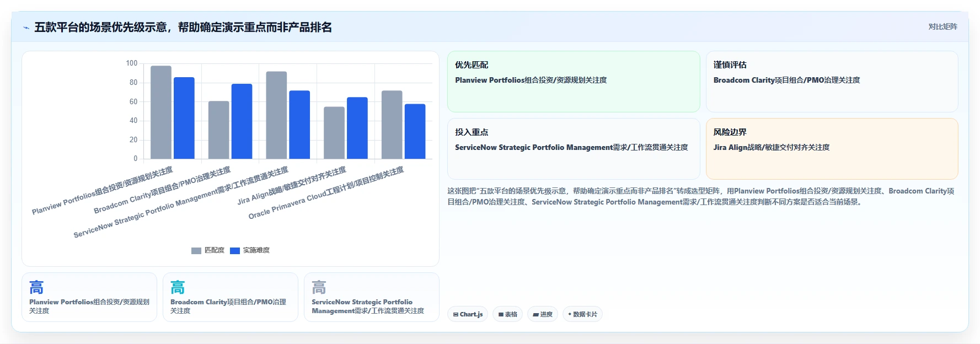Click the 风险边界 heading text
This screenshot has height=344, width=980.
[x=730, y=132]
